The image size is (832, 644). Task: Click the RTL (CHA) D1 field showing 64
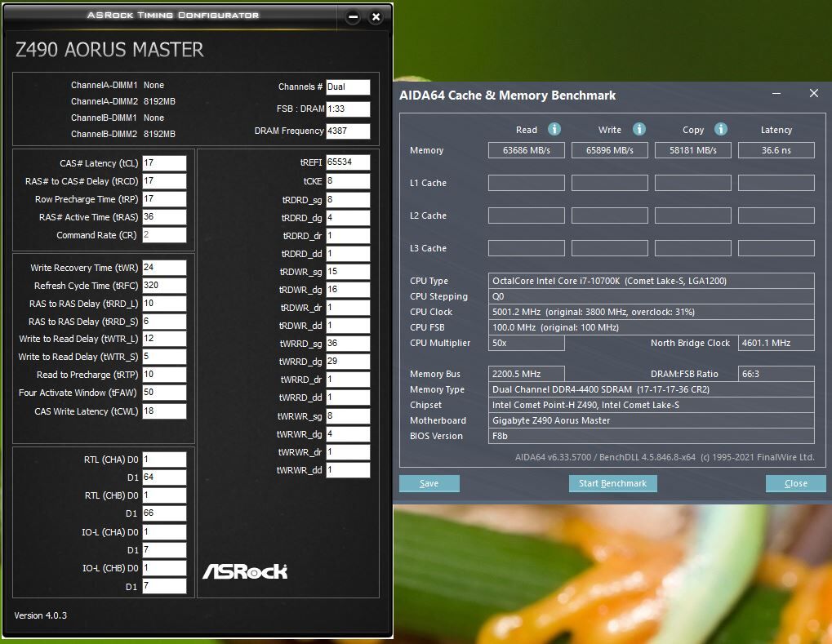(x=164, y=477)
